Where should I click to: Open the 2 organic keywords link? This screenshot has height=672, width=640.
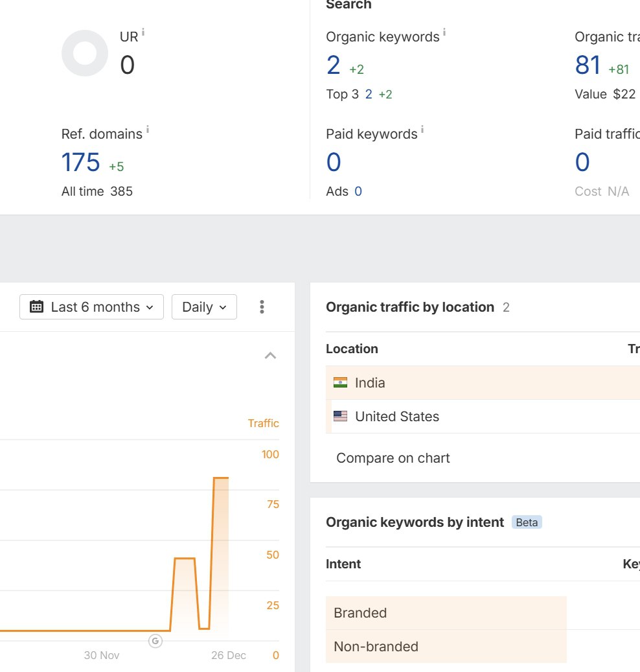click(334, 65)
